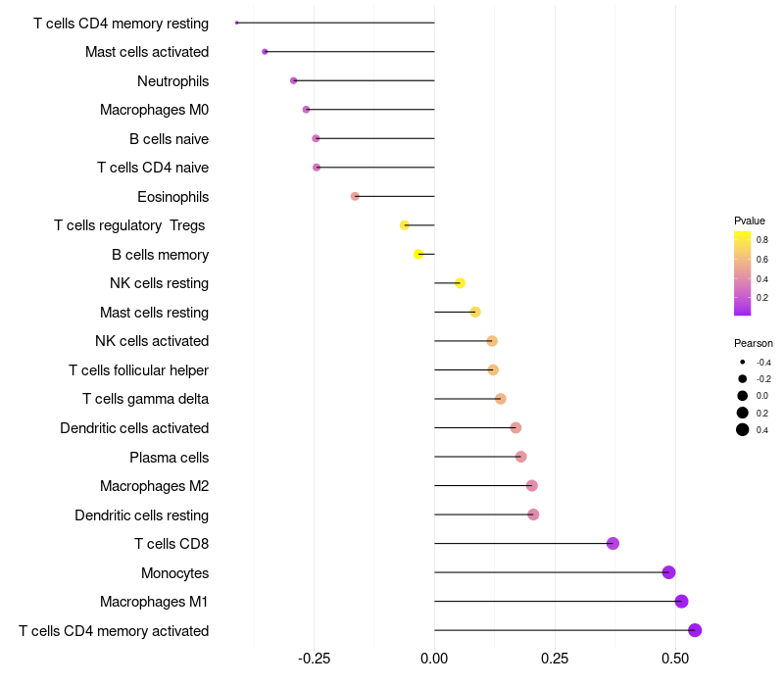Click the T cells CD4 memory activated label
Image resolution: width=784 pixels, height=686 pixels.
coord(114,630)
